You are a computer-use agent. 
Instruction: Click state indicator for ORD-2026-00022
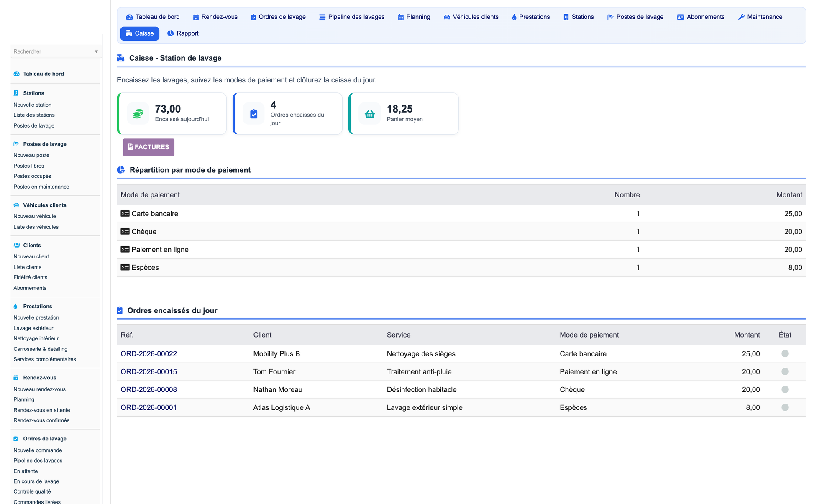(x=785, y=354)
